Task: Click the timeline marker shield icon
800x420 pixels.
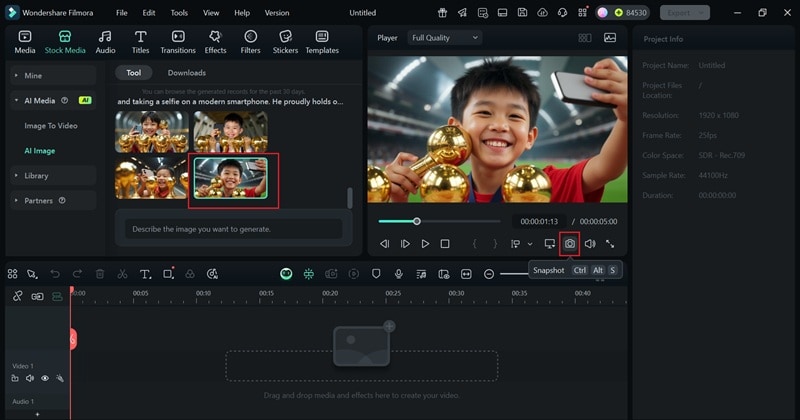Action: [x=376, y=274]
